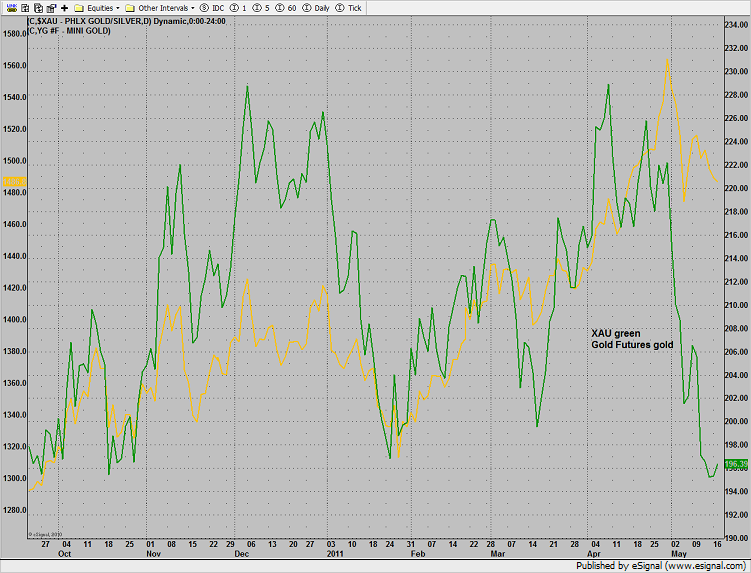Click the May month label on time axis
This screenshot has height=573, width=751.
[679, 554]
